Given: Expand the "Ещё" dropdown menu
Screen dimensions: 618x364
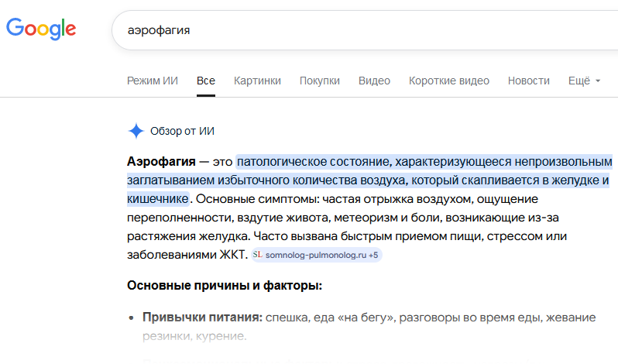Looking at the screenshot, I should tap(584, 81).
